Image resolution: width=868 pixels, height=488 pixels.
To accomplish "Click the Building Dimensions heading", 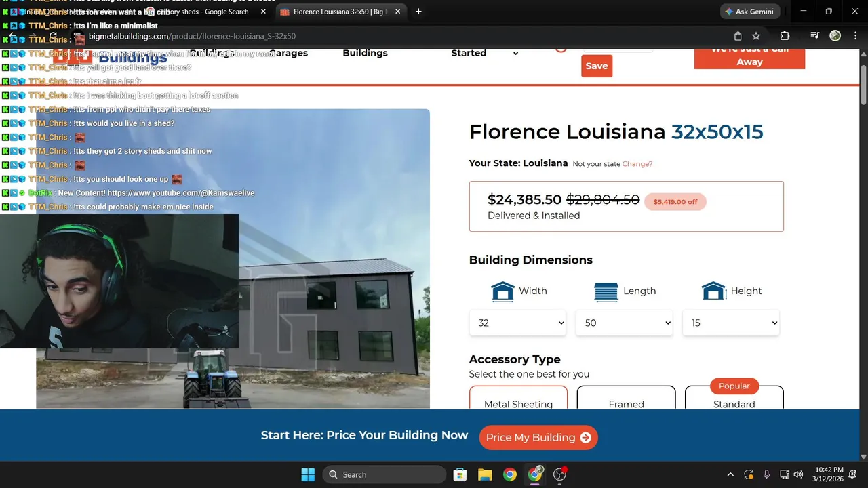I will pos(530,260).
